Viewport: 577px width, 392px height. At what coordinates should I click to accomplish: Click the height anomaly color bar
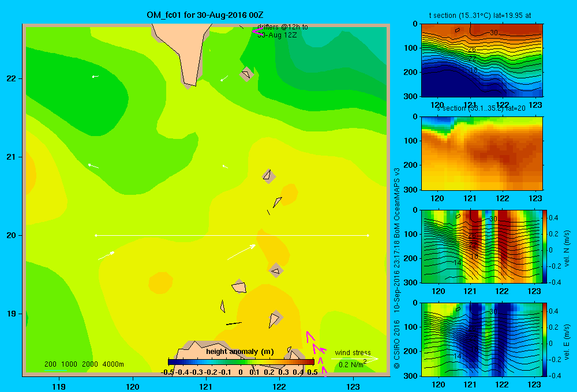click(x=241, y=362)
